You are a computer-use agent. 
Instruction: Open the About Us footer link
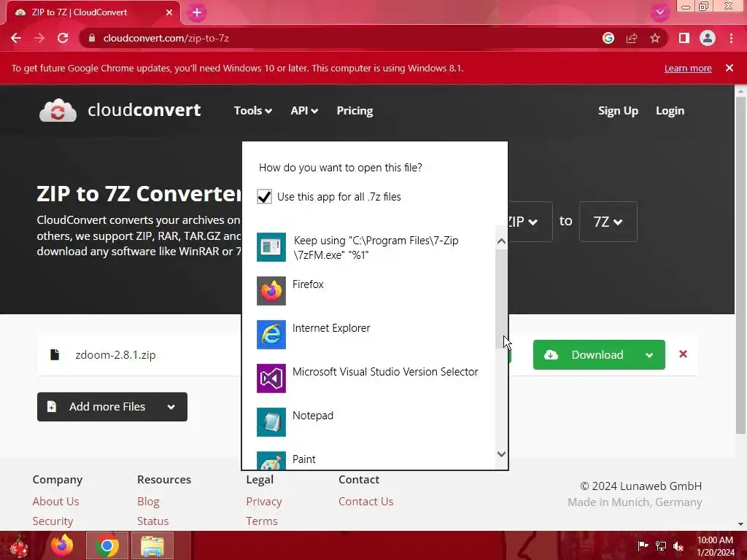pos(55,502)
